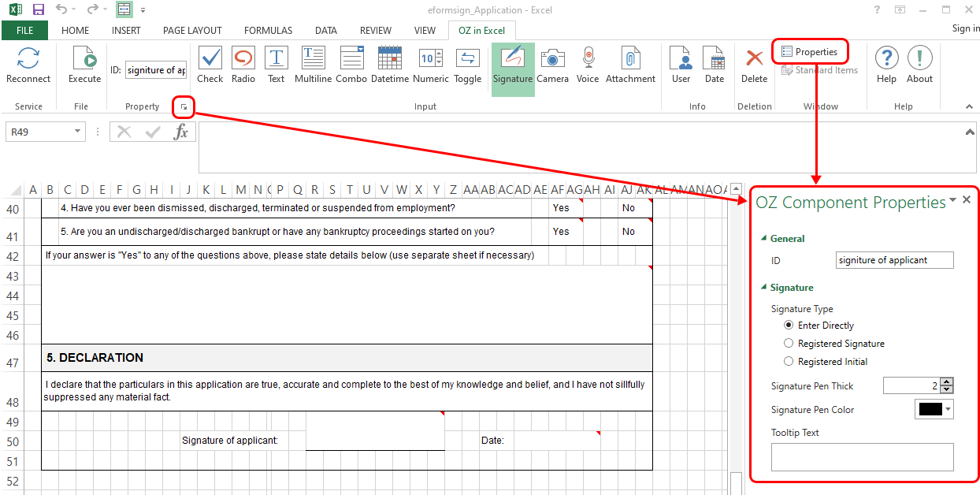This screenshot has width=980, height=495.
Task: Open Signature Pen Color dropdown
Action: [x=948, y=409]
